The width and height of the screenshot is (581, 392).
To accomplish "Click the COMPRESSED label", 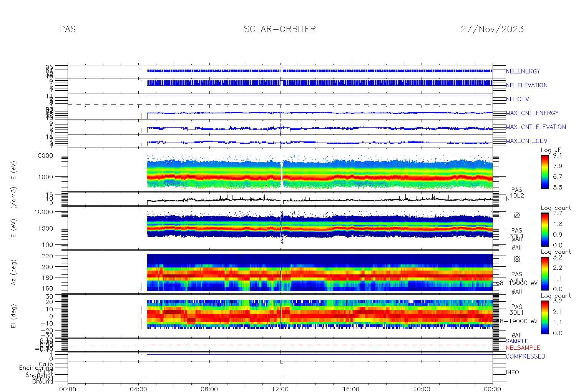I will click(525, 356).
